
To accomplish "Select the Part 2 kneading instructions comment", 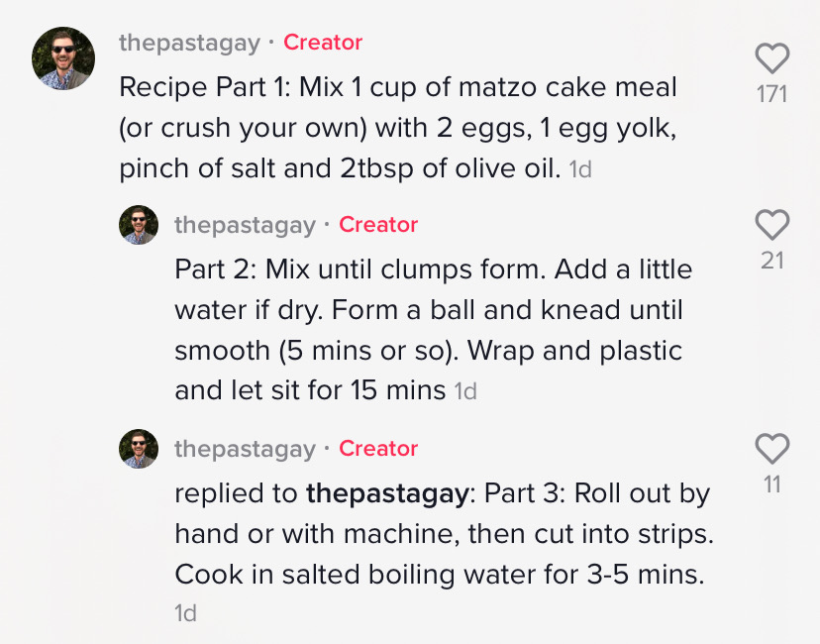I will coord(432,330).
